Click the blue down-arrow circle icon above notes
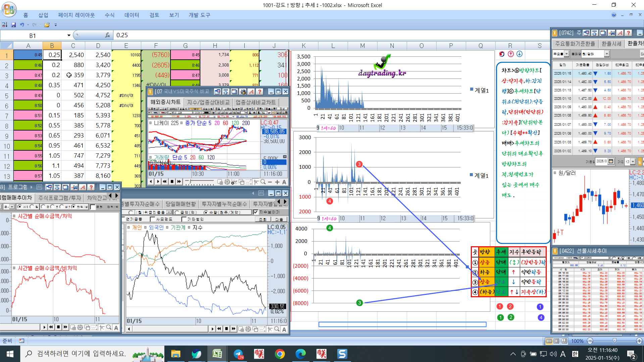644x362 pixels. [x=519, y=54]
